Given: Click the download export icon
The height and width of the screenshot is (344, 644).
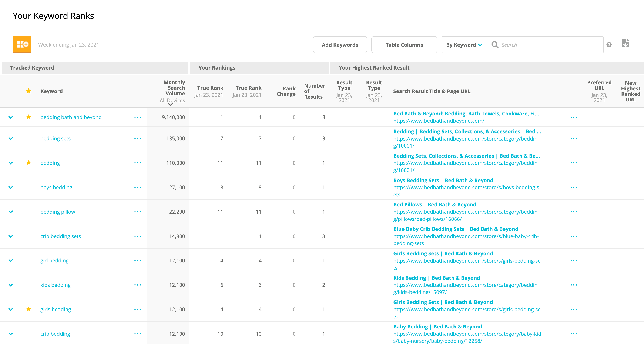Looking at the screenshot, I should pyautogui.click(x=625, y=43).
